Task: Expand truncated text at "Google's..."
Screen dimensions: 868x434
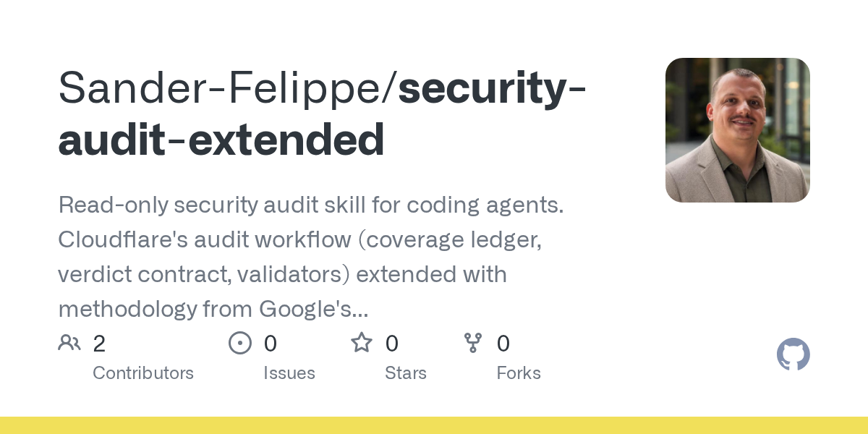Action: click(x=312, y=309)
